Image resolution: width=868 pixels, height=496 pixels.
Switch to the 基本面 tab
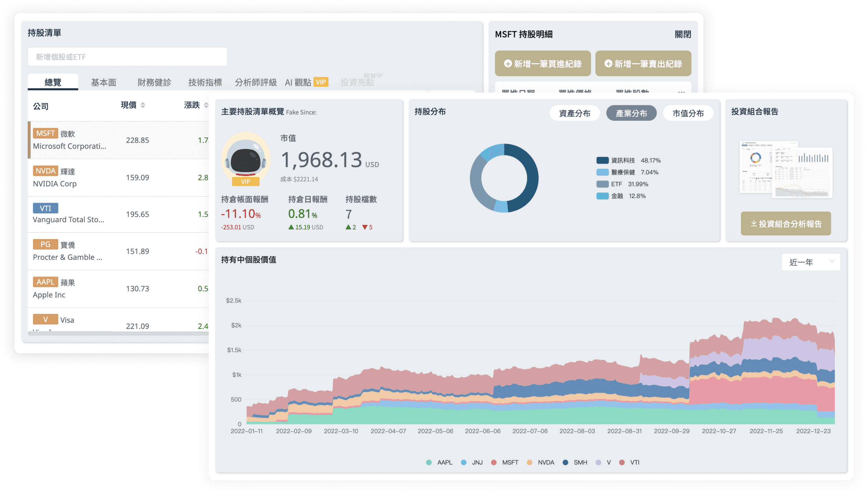104,82
